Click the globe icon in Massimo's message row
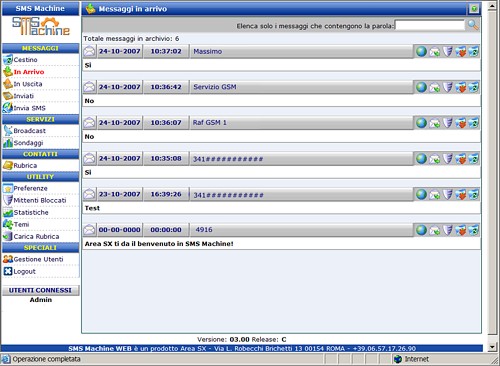Image resolution: width=500 pixels, height=366 pixels. (x=421, y=51)
